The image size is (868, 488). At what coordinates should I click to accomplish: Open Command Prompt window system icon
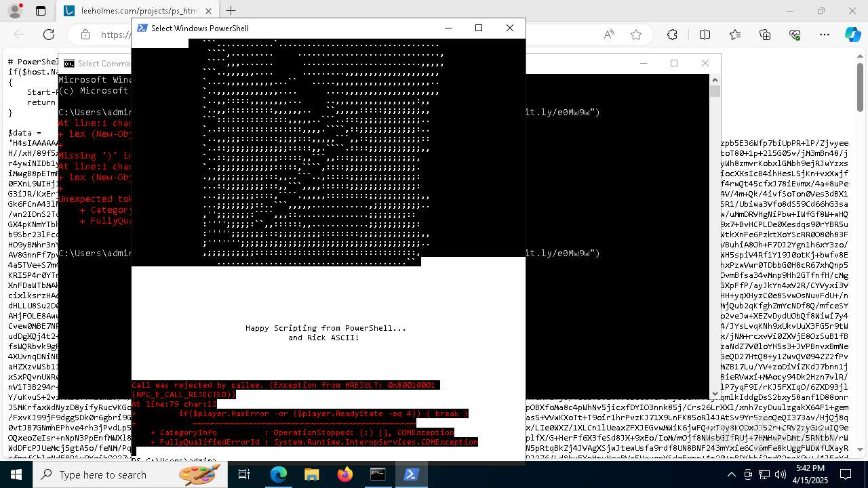tap(69, 64)
